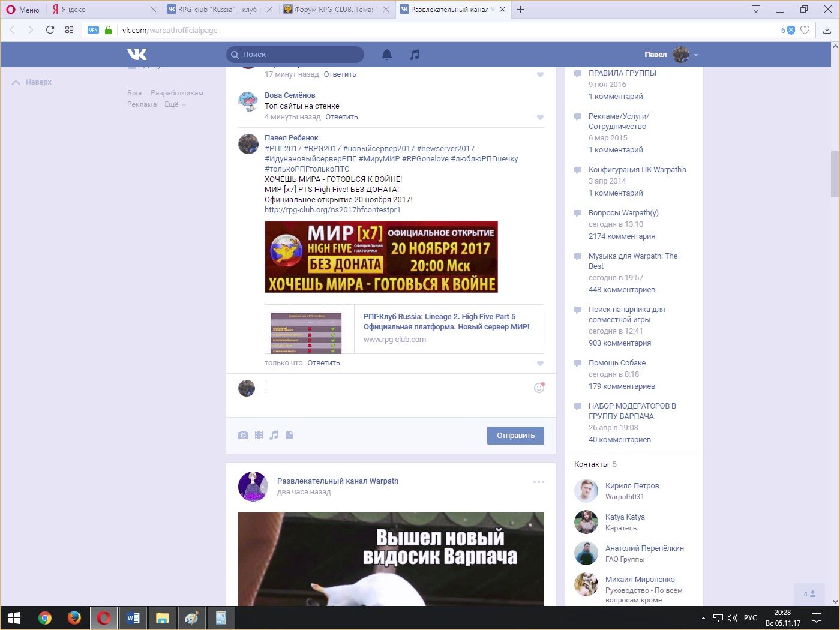The image size is (840, 630).
Task: Open ПРАВИЛА ГРУППЫ discussion
Action: pos(622,73)
